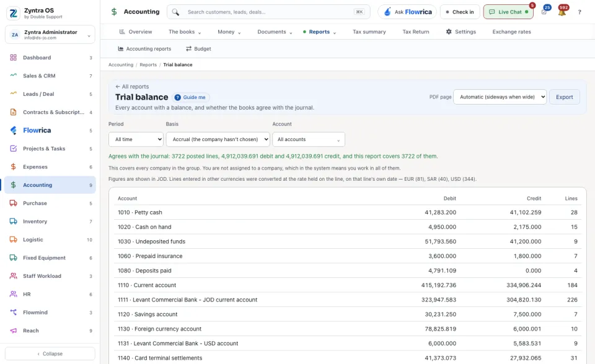This screenshot has width=595, height=364.
Task: Open the Sales & CRM chart icon
Action: [x=13, y=76]
